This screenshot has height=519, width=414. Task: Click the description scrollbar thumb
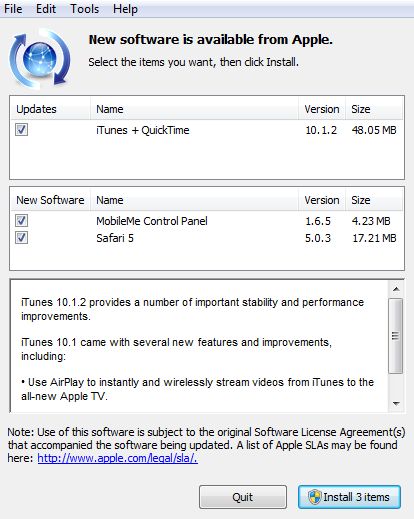396,336
